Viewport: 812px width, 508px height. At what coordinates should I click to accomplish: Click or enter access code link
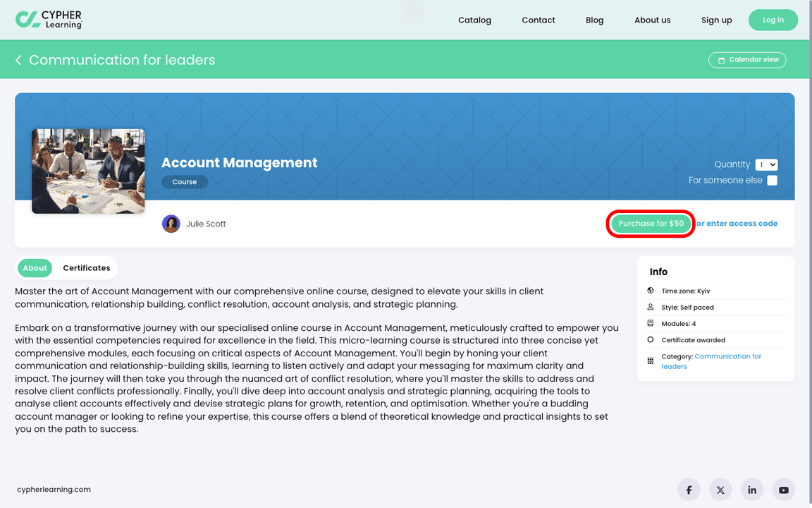(737, 224)
